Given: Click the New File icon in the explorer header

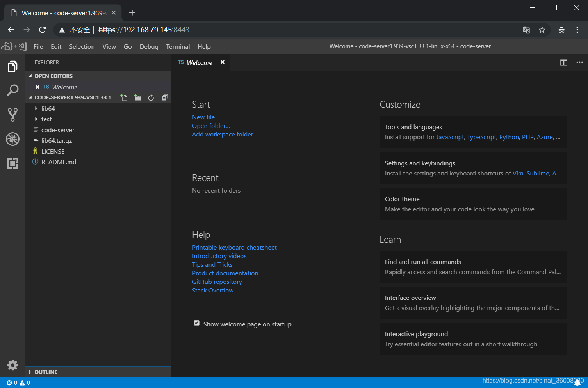Looking at the screenshot, I should coord(124,97).
